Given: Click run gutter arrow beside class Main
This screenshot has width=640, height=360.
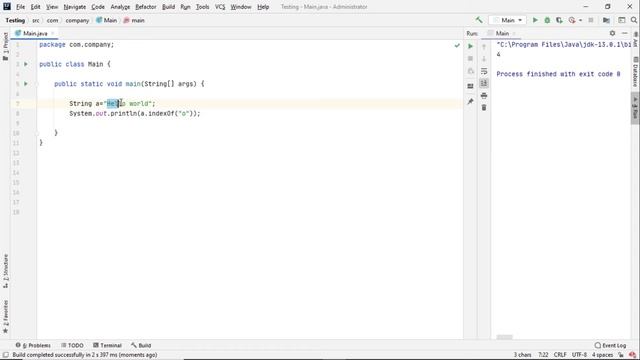Looking at the screenshot, I should pyautogui.click(x=26, y=64).
